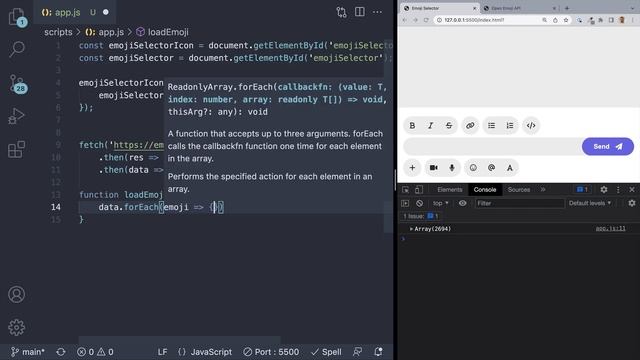Open the Accounts menu in the activity bar

[16, 294]
